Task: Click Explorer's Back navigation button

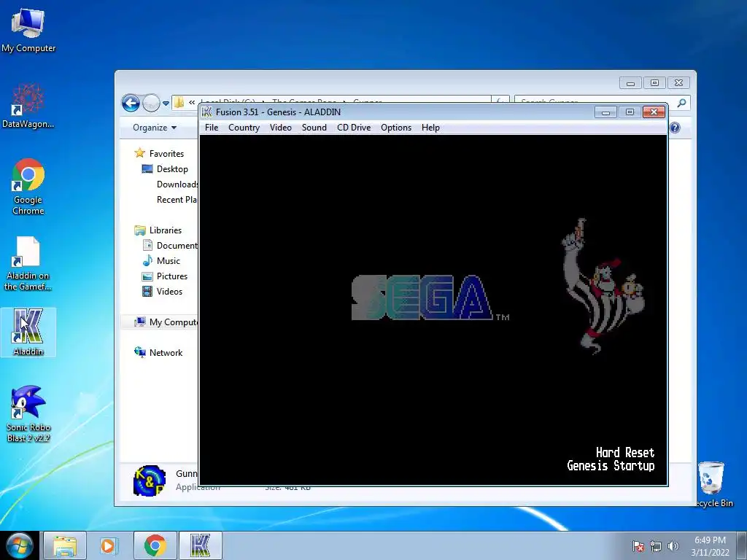Action: pos(131,103)
